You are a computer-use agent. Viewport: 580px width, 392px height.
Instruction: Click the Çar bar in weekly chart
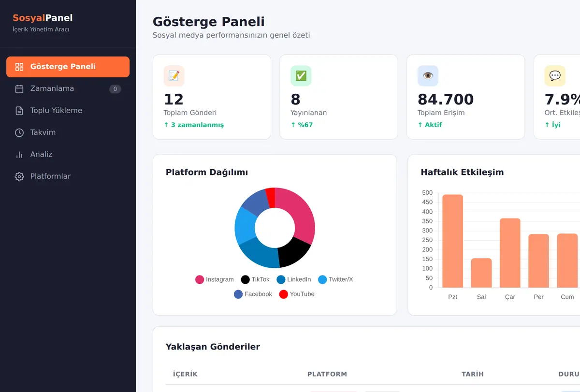510,253
